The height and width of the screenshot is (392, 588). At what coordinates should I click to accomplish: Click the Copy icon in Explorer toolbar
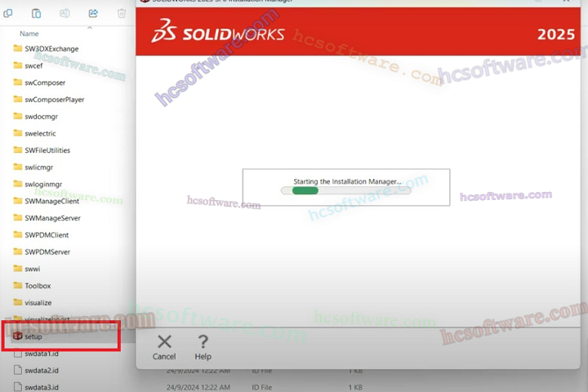click(x=8, y=14)
